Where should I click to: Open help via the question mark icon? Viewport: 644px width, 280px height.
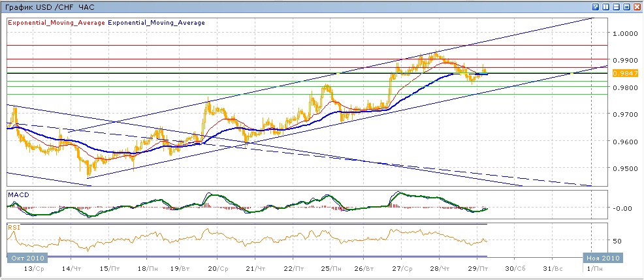coord(596,7)
